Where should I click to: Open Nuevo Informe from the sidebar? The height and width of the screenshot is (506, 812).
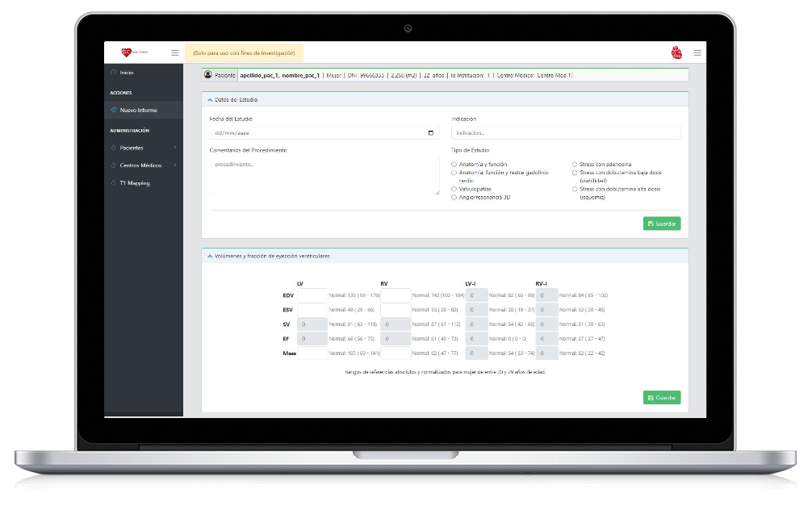coord(138,110)
